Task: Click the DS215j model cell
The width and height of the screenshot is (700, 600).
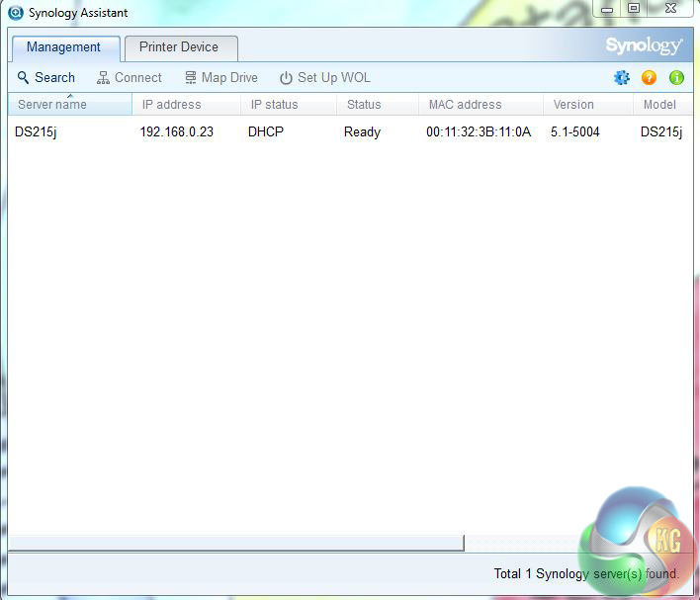Action: click(661, 132)
